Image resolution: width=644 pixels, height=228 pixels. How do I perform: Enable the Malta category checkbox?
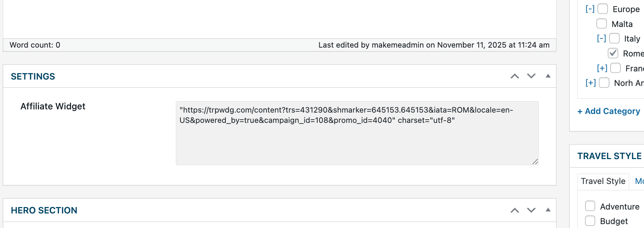601,24
